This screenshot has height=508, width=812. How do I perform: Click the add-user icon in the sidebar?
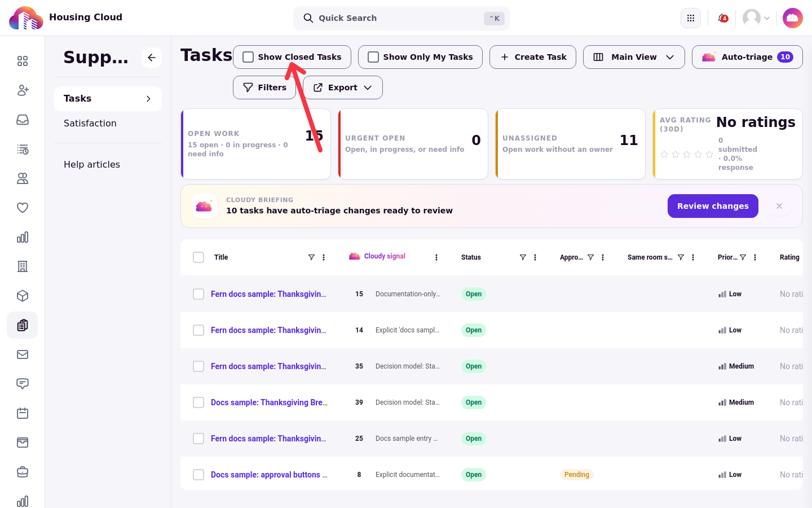pyautogui.click(x=23, y=90)
